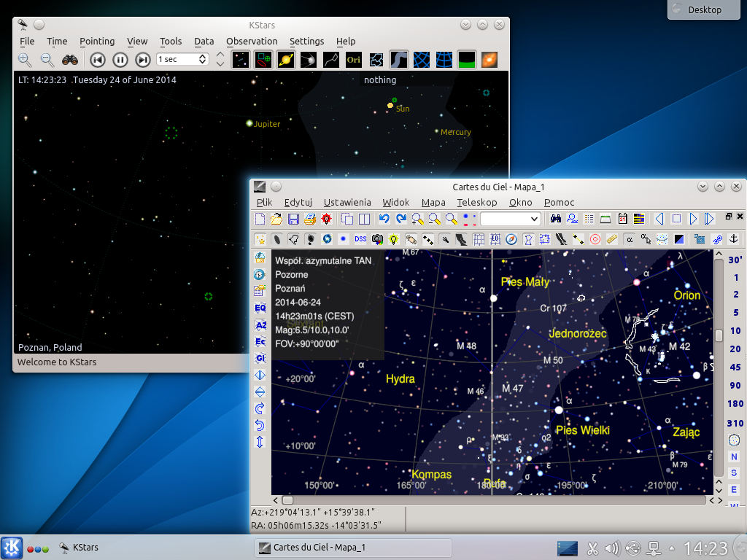The height and width of the screenshot is (560, 747).
Task: Toggle supernovae display in KStars
Action: point(489,60)
